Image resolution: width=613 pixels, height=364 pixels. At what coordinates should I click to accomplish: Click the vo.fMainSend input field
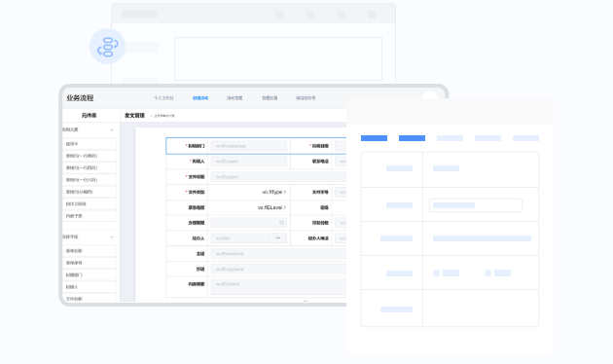278,254
